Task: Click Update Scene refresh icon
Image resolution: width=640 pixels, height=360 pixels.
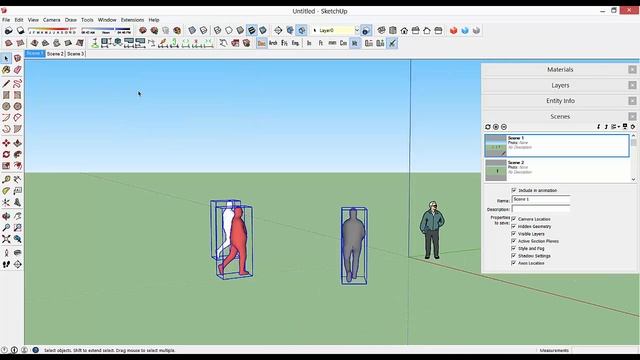Action: (x=488, y=127)
